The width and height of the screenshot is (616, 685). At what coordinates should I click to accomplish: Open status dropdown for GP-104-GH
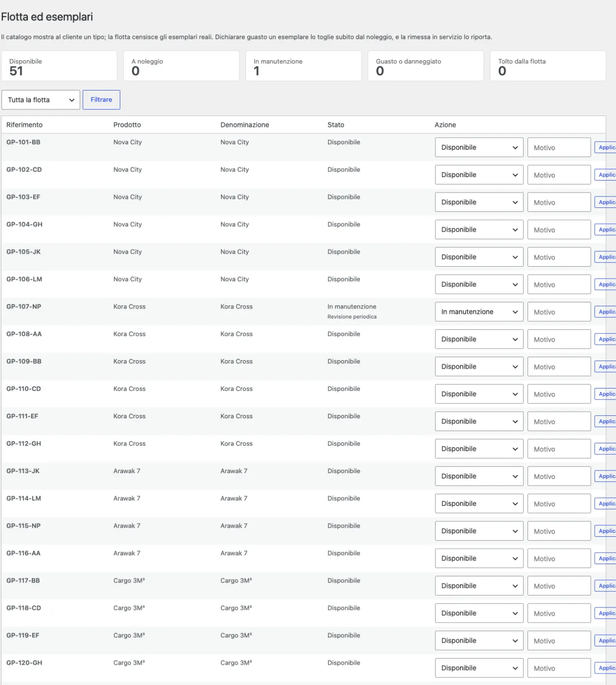[x=479, y=230]
